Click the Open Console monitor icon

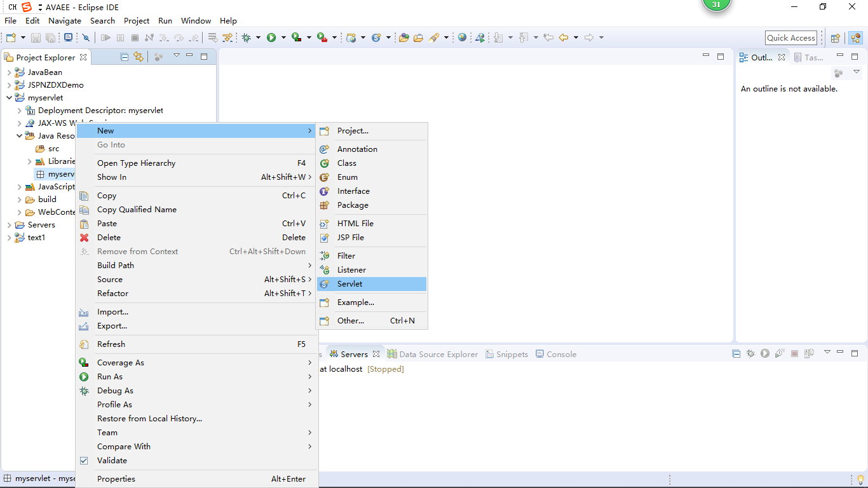[68, 37]
